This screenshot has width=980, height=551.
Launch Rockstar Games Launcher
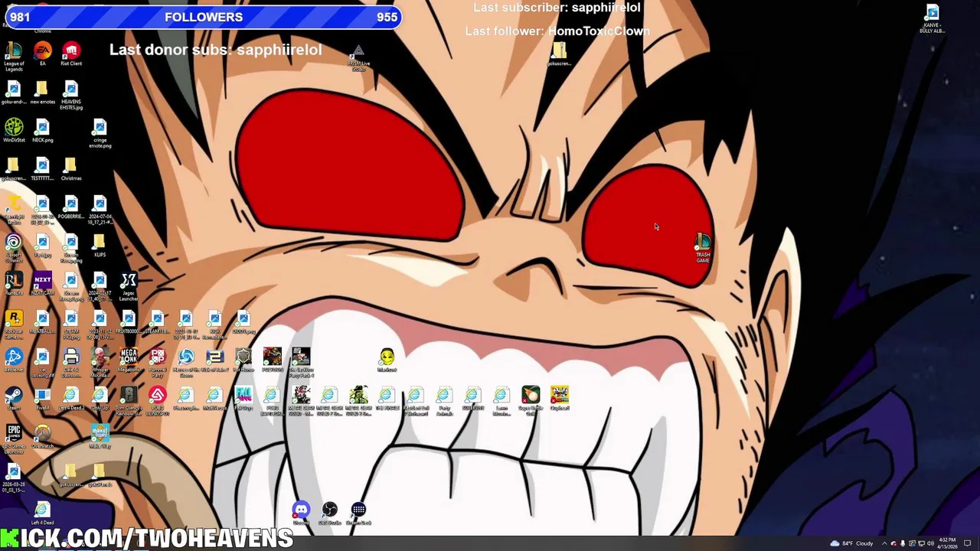click(x=14, y=324)
